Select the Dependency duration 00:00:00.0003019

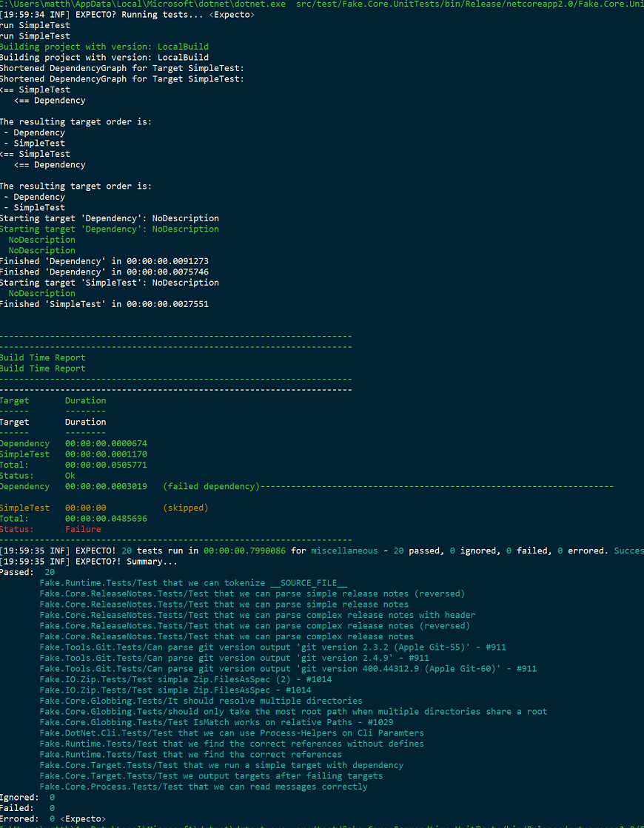(x=106, y=486)
